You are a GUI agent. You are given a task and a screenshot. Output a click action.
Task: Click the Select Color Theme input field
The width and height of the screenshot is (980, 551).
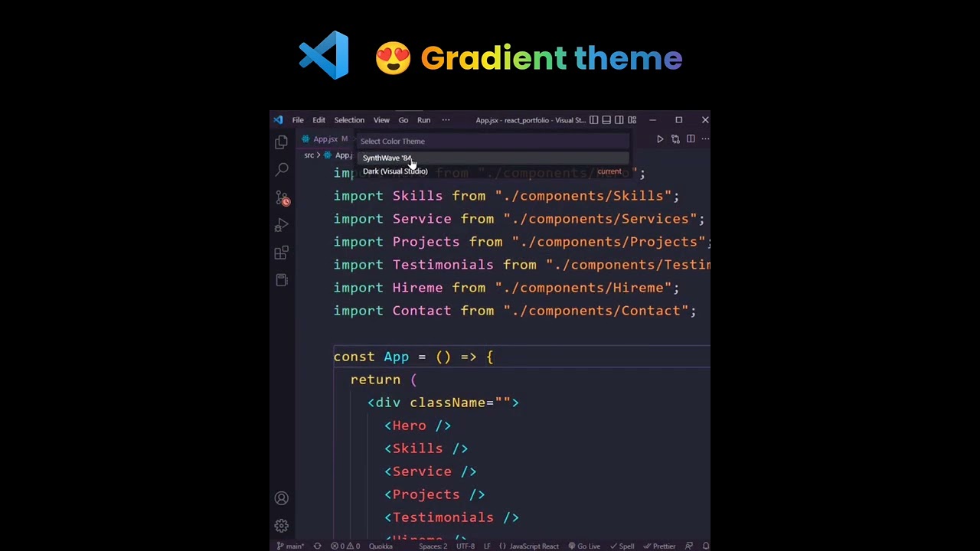[494, 142]
